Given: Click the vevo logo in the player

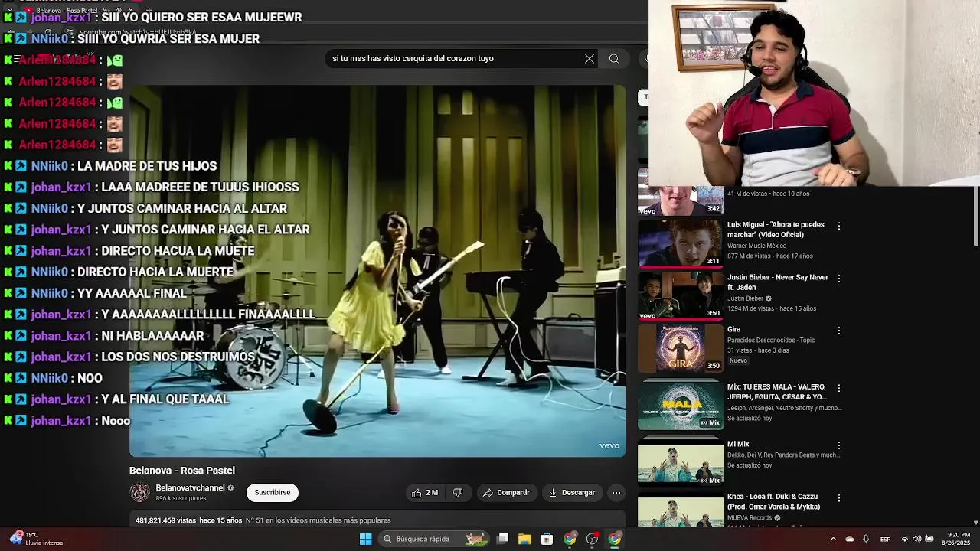Looking at the screenshot, I should point(609,446).
